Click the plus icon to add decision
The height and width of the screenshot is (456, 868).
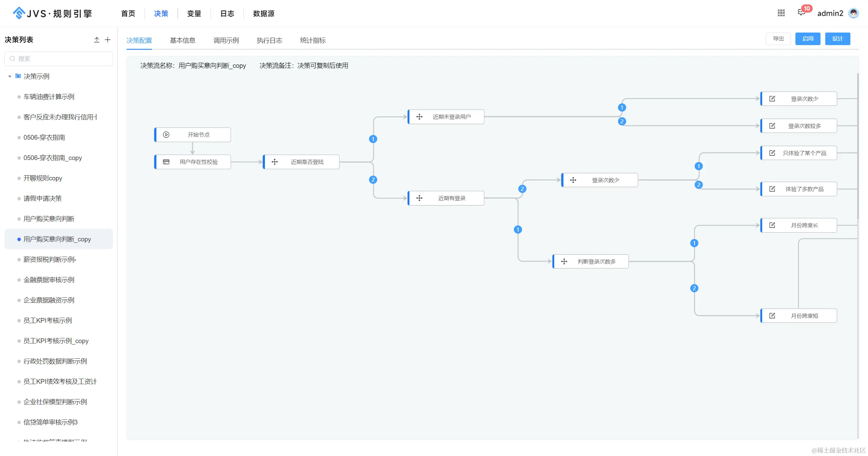click(x=108, y=40)
